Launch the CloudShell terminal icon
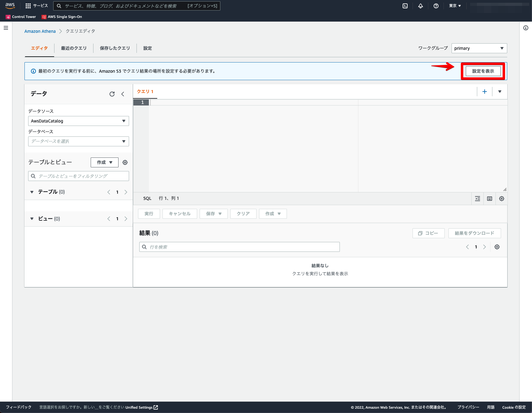This screenshot has width=532, height=413. (x=405, y=6)
